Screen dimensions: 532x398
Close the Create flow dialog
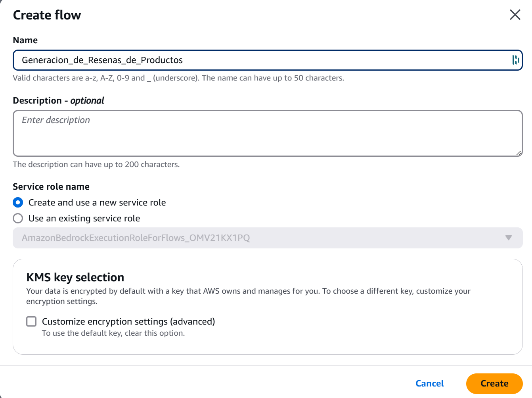pos(515,15)
